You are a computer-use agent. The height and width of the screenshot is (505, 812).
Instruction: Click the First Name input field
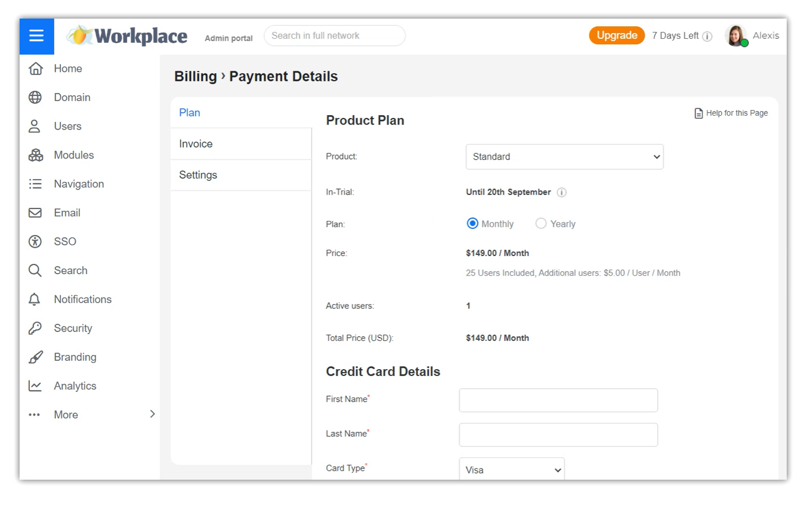(x=558, y=400)
